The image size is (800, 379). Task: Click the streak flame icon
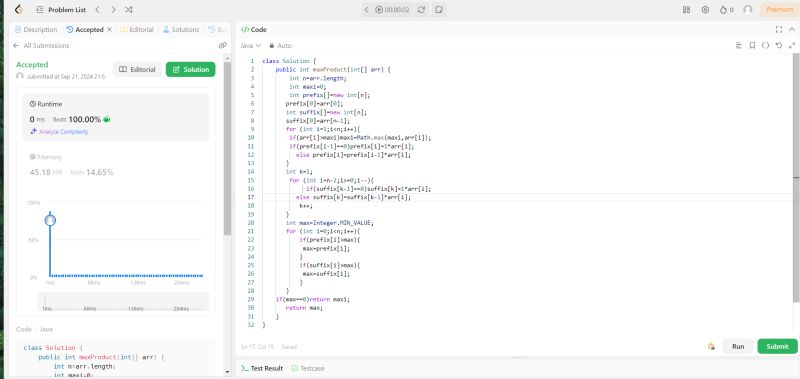point(723,10)
